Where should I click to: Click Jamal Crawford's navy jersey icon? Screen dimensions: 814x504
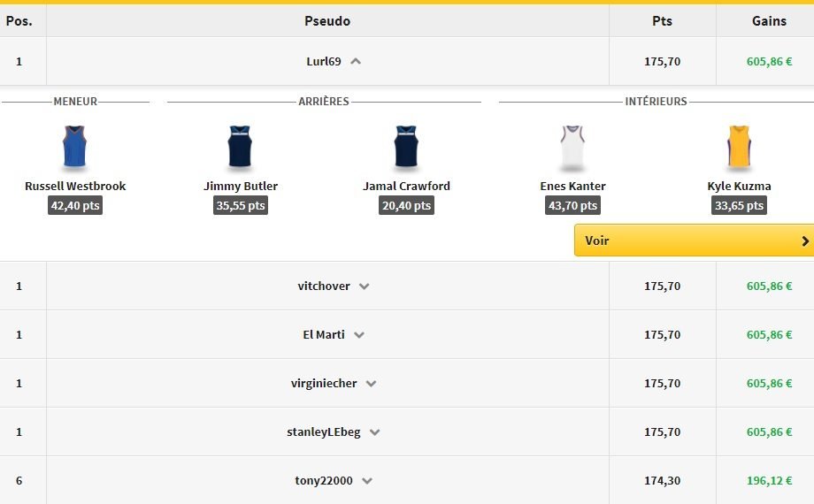point(406,147)
